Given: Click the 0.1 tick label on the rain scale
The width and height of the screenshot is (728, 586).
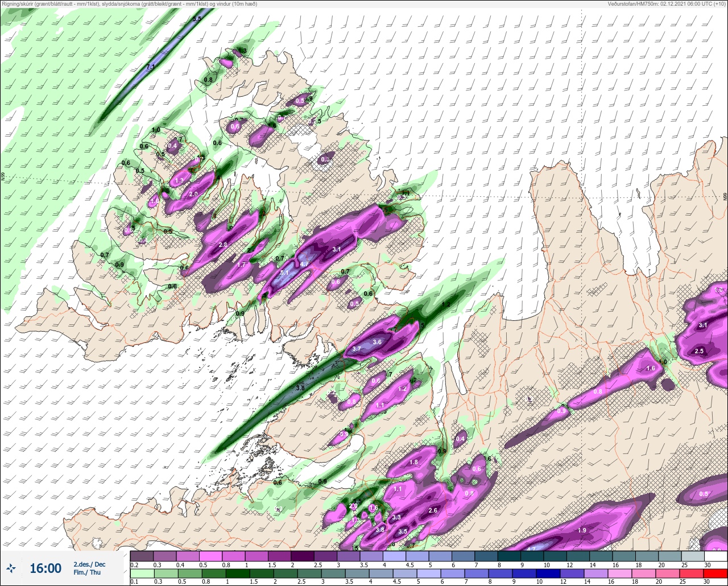Looking at the screenshot, I should tap(134, 581).
